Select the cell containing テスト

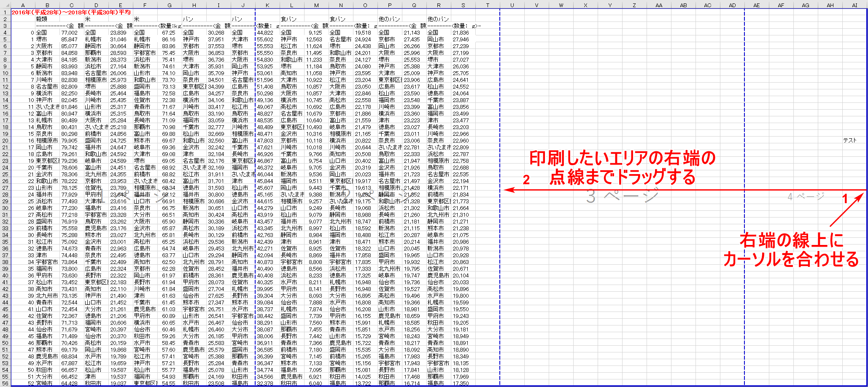(x=855, y=140)
